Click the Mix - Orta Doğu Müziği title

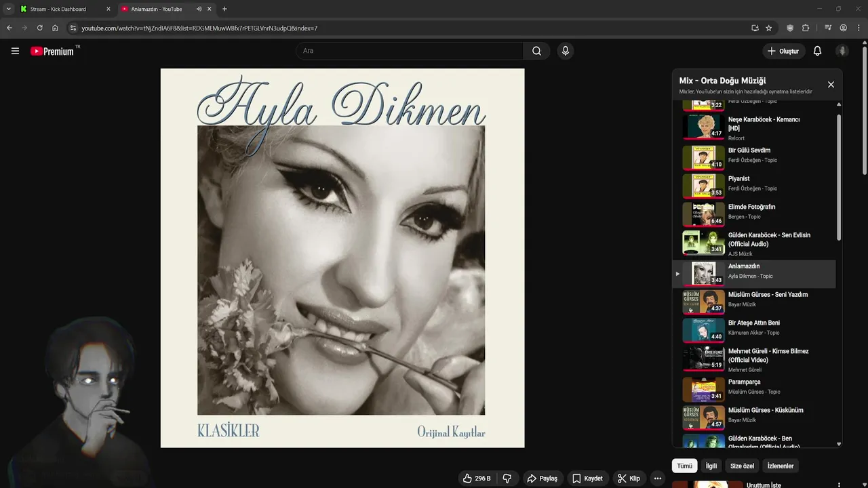point(722,81)
